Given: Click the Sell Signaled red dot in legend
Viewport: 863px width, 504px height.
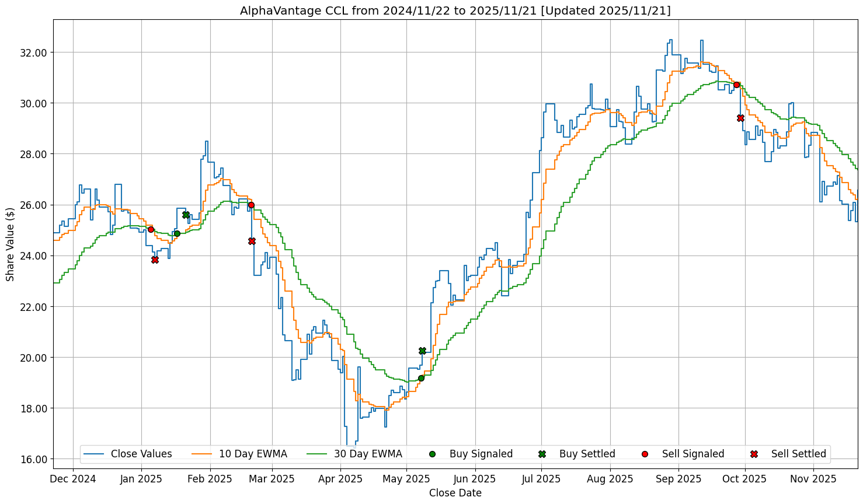Looking at the screenshot, I should tap(645, 454).
